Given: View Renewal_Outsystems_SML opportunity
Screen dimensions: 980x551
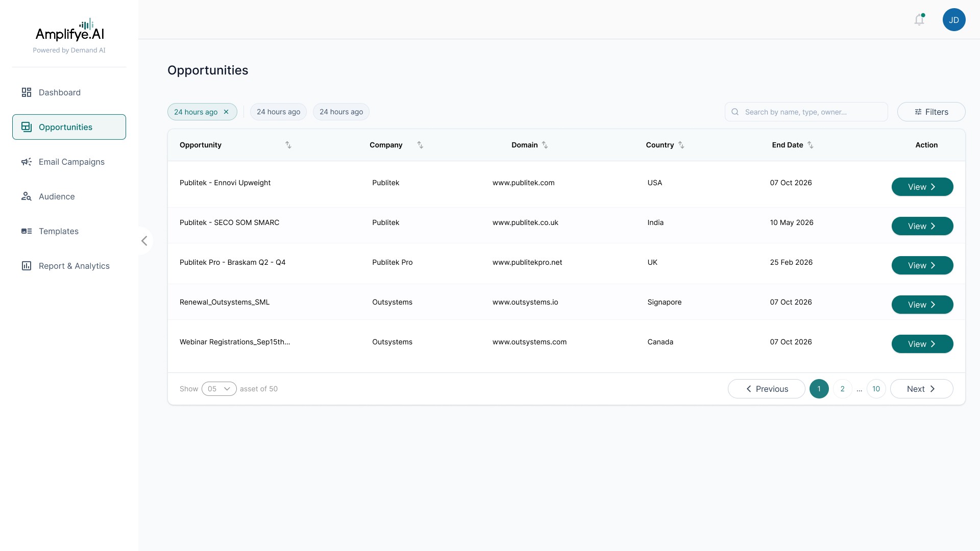Looking at the screenshot, I should click(x=922, y=305).
